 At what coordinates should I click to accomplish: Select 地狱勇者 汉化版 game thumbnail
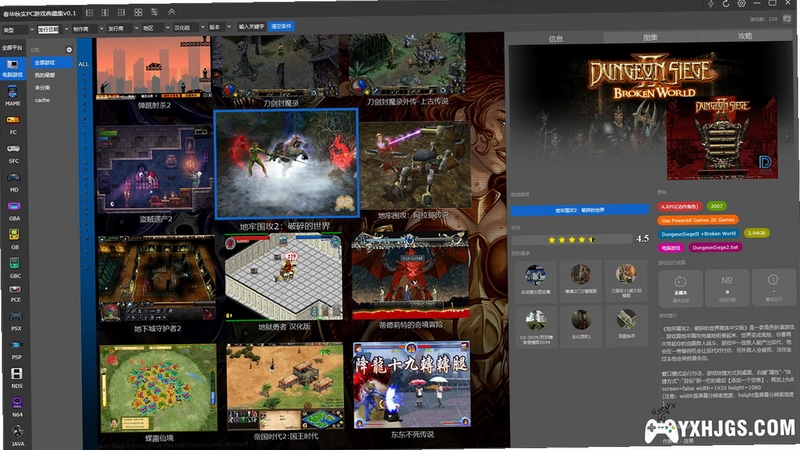pyautogui.click(x=284, y=278)
